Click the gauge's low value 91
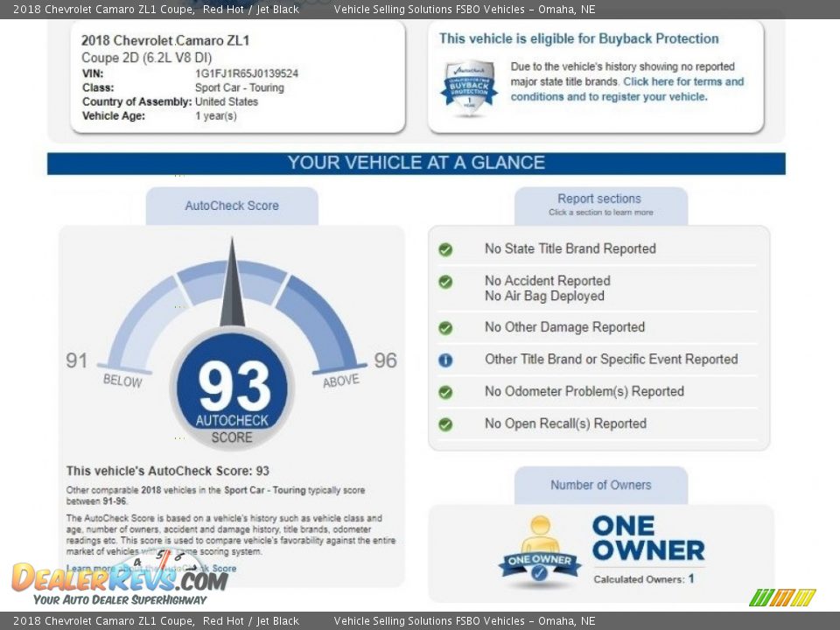This screenshot has height=630, width=840. pyautogui.click(x=77, y=360)
